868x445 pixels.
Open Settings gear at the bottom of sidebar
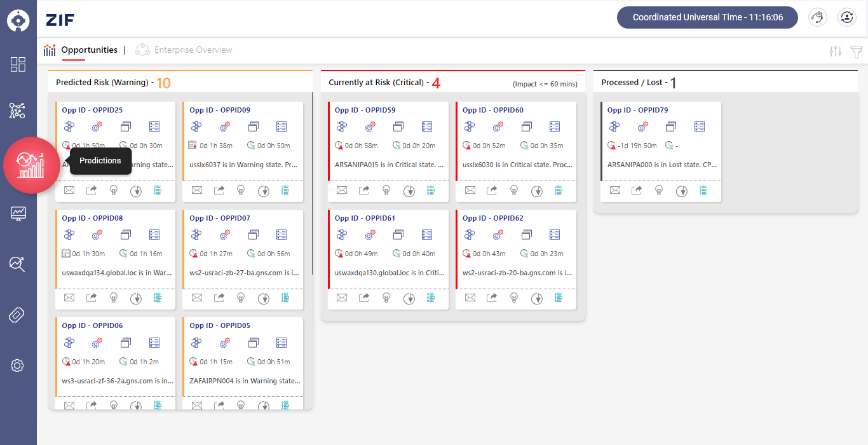click(x=18, y=366)
